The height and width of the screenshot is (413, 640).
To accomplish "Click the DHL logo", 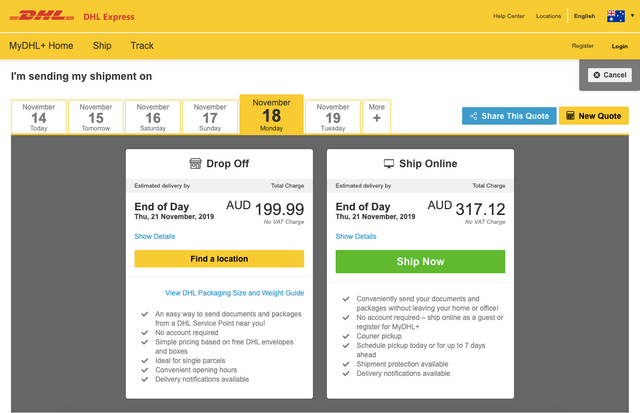I will click(42, 16).
